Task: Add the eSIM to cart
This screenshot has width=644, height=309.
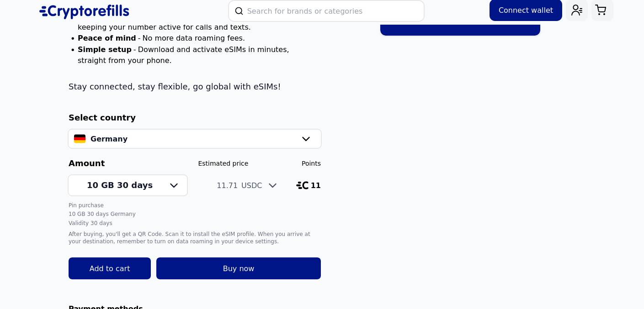Action: click(x=110, y=268)
